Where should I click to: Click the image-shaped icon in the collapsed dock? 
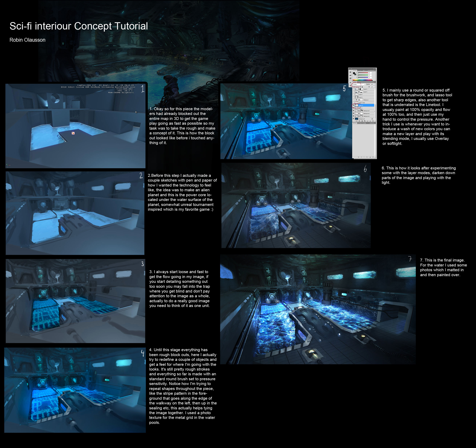click(x=350, y=75)
